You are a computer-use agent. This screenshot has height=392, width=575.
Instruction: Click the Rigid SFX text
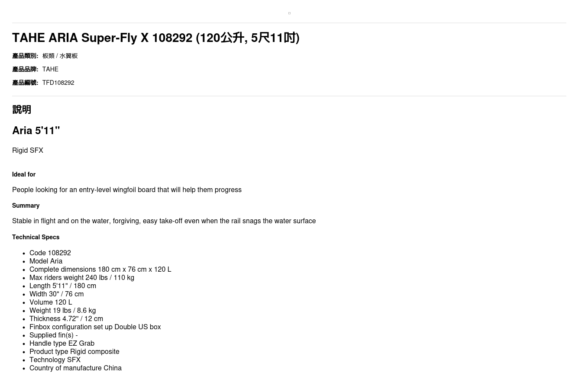click(28, 151)
